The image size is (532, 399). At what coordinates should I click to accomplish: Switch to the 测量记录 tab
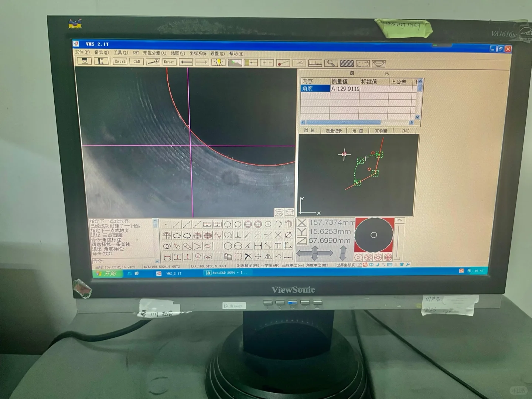[x=334, y=131]
